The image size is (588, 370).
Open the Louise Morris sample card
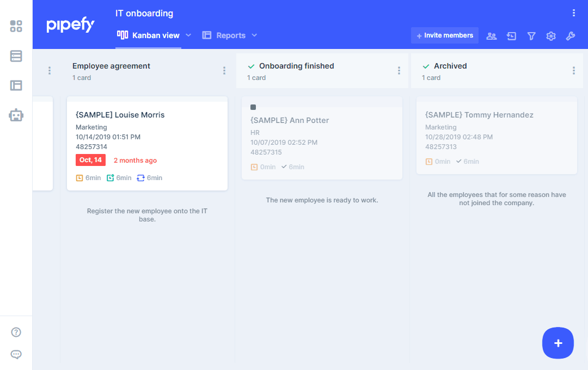[x=147, y=115]
